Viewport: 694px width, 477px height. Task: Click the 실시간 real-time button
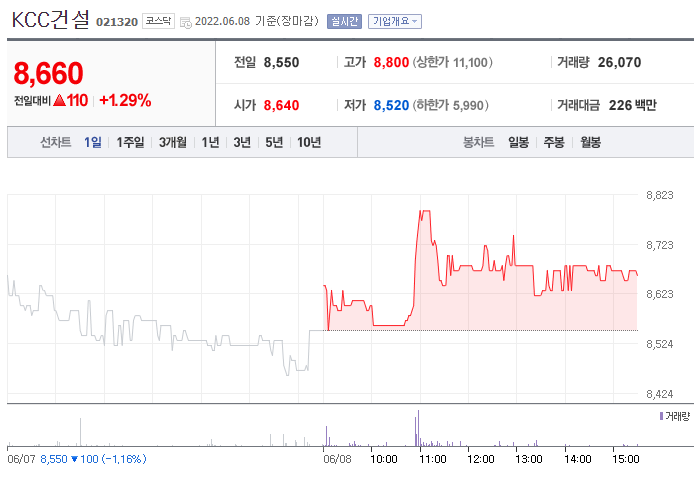pos(344,21)
